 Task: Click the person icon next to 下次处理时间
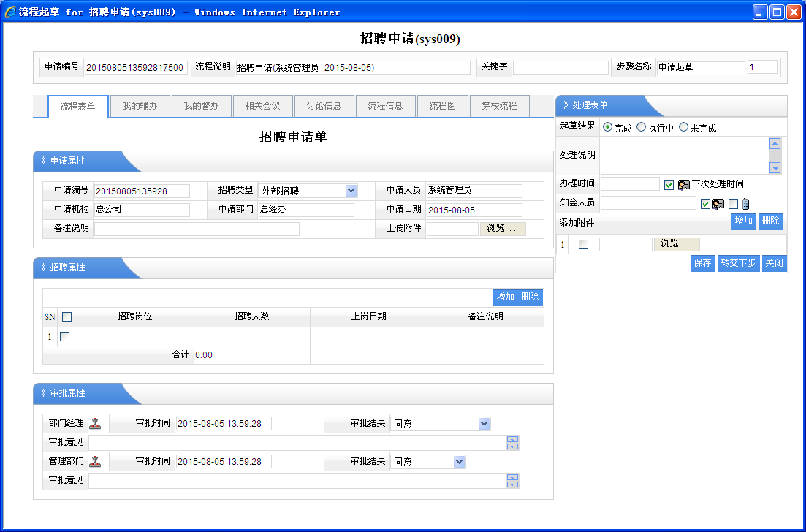tap(684, 184)
